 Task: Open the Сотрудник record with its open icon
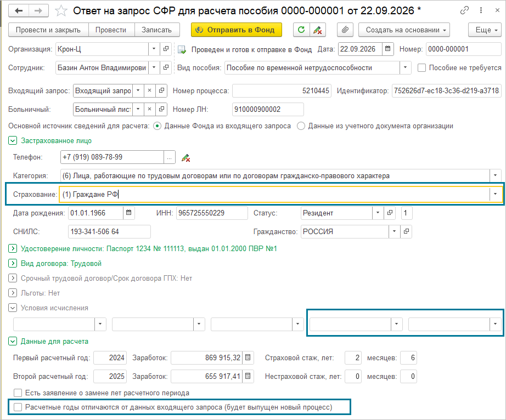tap(166, 67)
